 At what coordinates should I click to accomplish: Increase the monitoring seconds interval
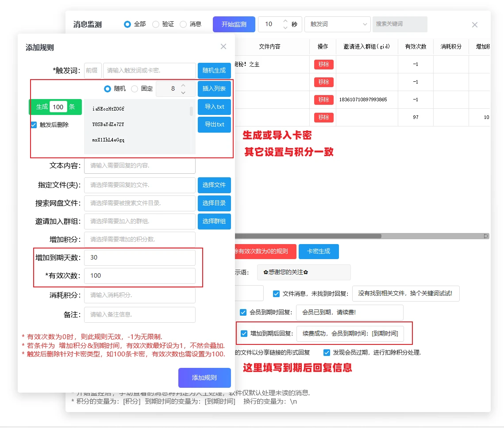(x=285, y=21)
